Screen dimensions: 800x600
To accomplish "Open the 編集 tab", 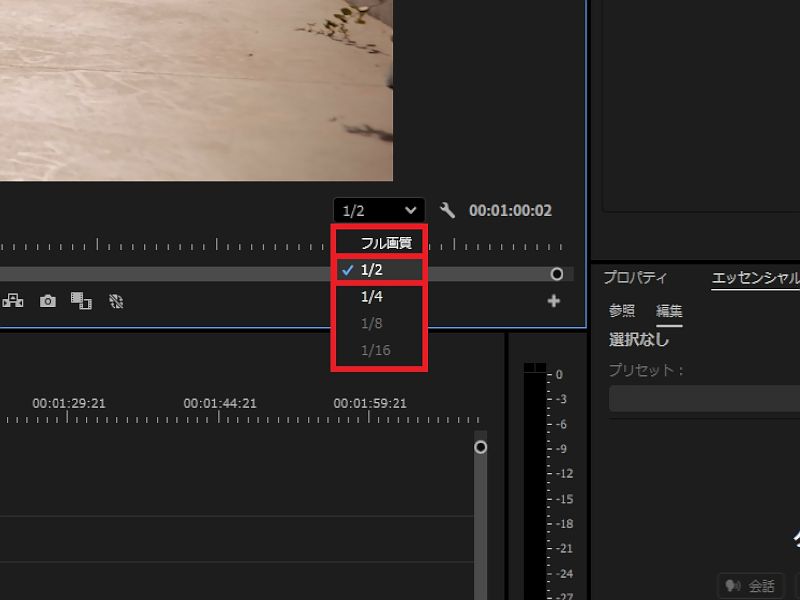I will pos(669,311).
